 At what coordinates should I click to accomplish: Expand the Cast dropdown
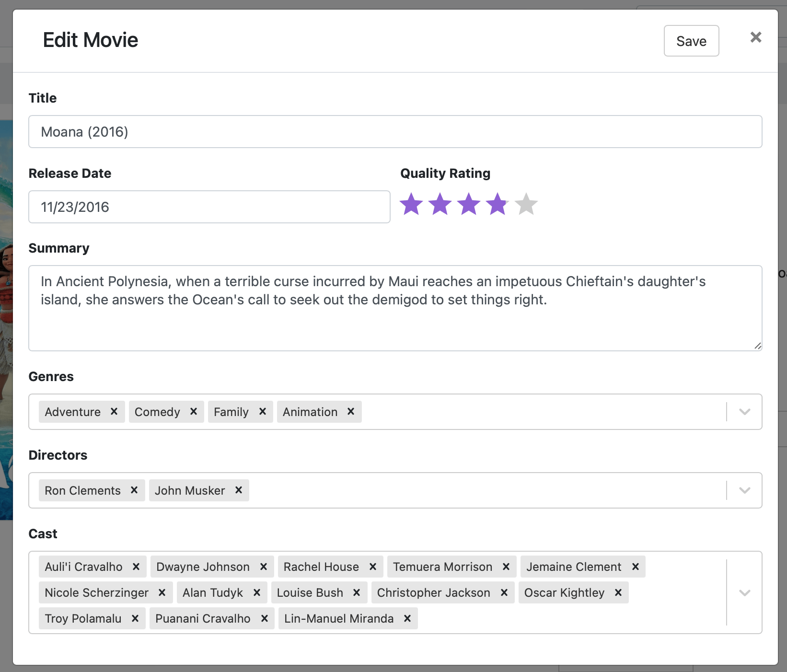744,592
